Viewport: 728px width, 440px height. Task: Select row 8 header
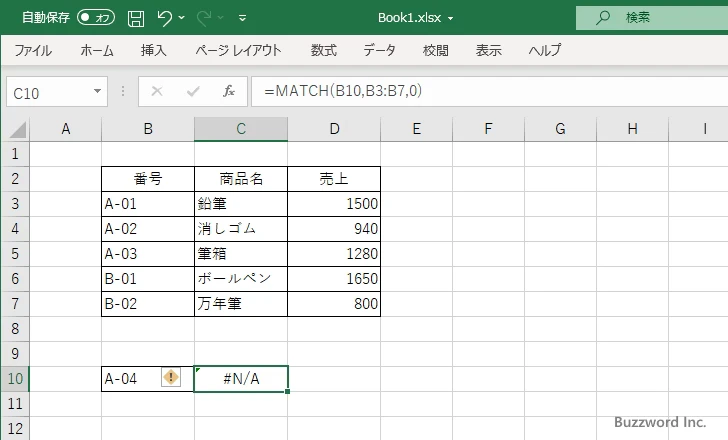(x=15, y=329)
